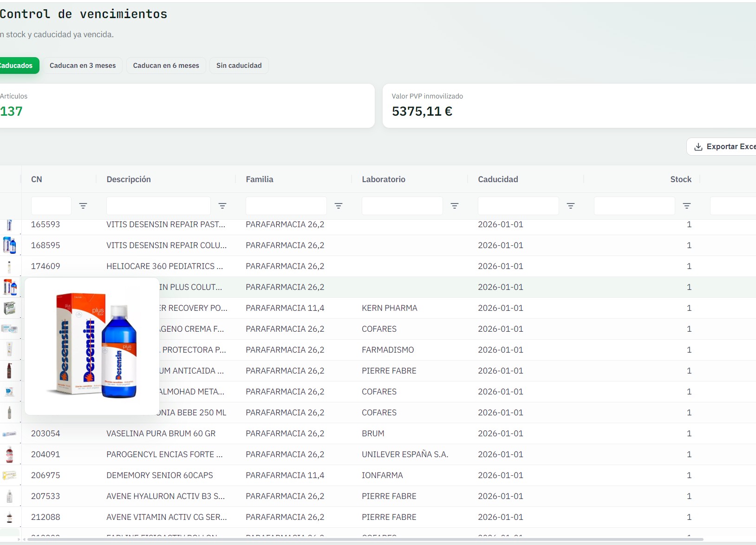Sort by Stock column header
Viewport: 756px width, 545px height.
(681, 179)
